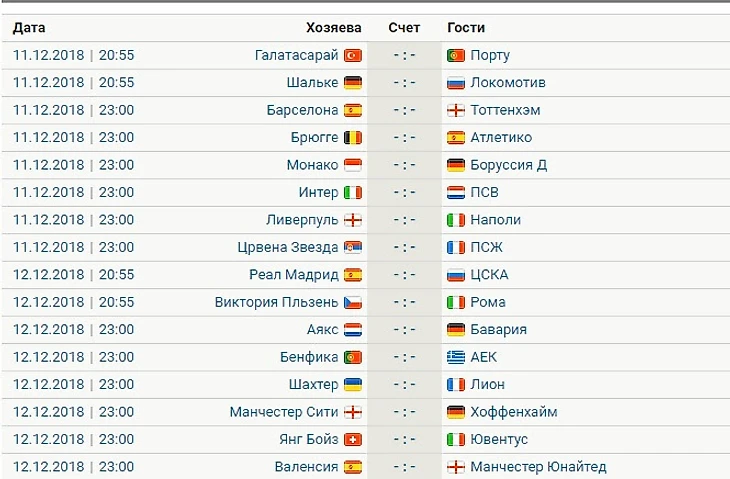Click the score of Интер vs ПСВ
Image resolution: width=730 pixels, height=479 pixels.
tap(404, 193)
